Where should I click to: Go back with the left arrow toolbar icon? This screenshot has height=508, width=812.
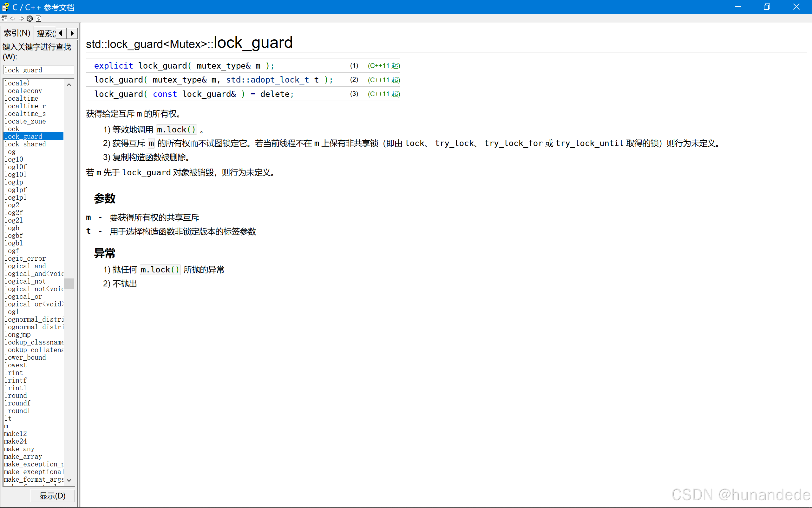coord(13,18)
